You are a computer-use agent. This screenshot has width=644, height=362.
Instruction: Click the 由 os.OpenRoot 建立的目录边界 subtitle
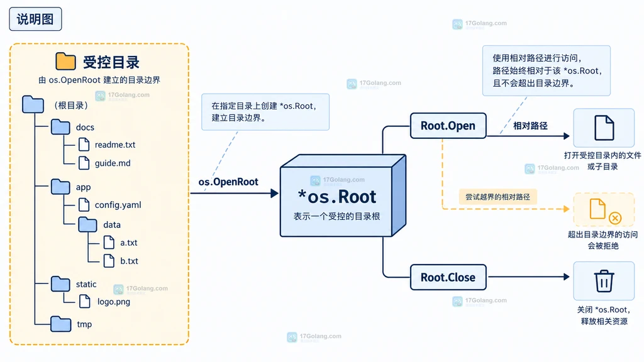pos(99,80)
